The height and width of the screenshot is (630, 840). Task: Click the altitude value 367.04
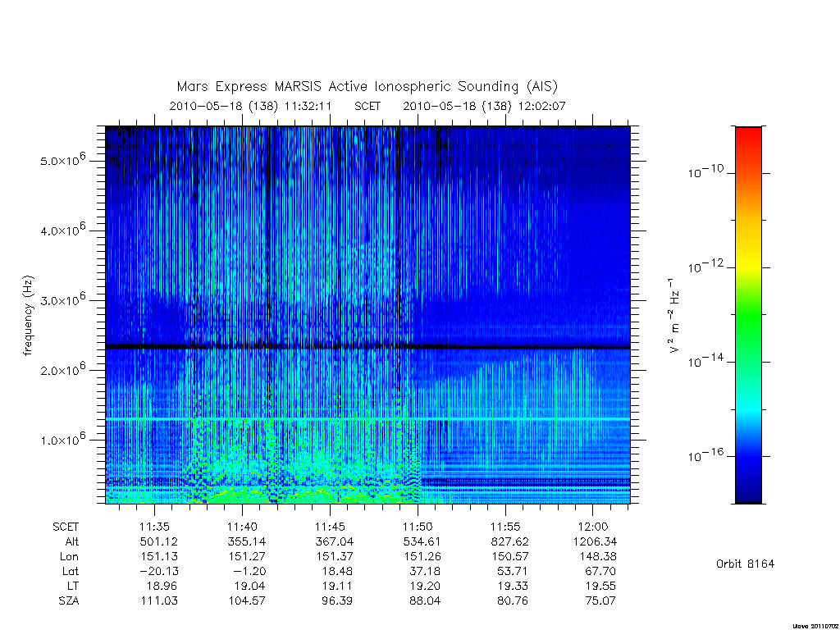coord(335,541)
